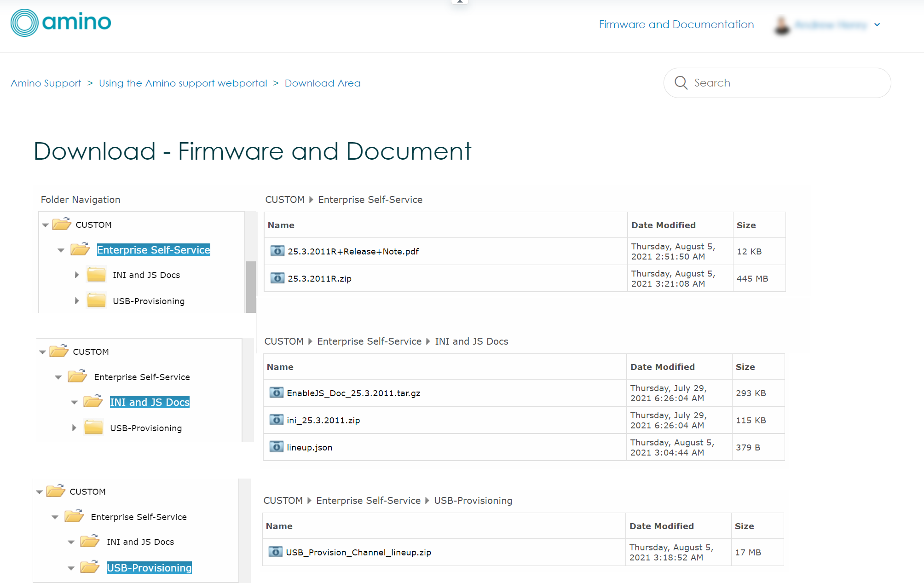This screenshot has width=924, height=583.
Task: Collapse CUSTOM in the first folder tree
Action: coord(45,225)
